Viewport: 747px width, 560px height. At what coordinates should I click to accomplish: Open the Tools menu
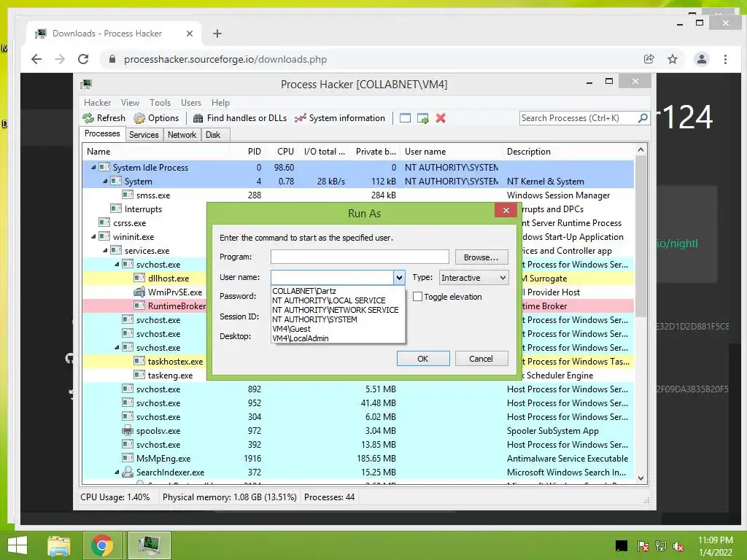click(x=160, y=102)
